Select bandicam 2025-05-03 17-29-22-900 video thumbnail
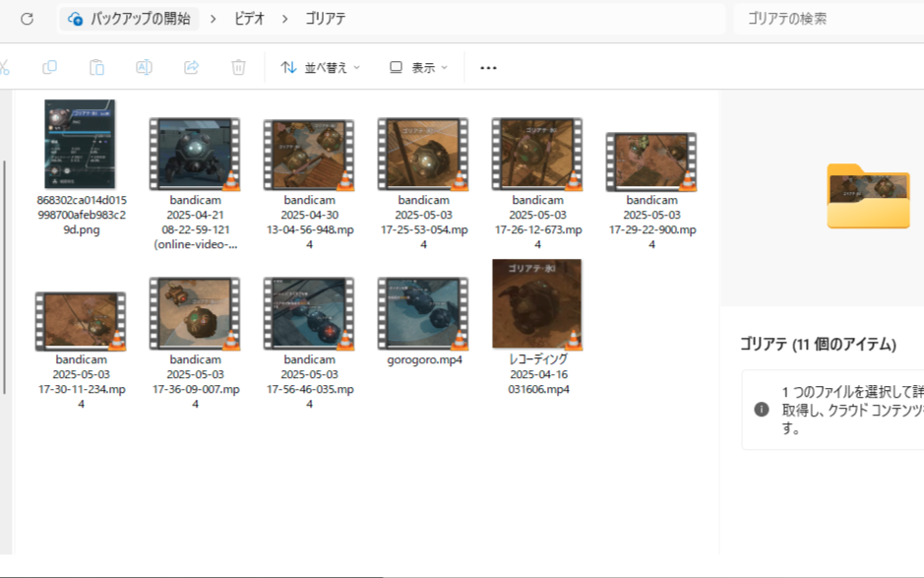The height and width of the screenshot is (578, 924). click(651, 161)
